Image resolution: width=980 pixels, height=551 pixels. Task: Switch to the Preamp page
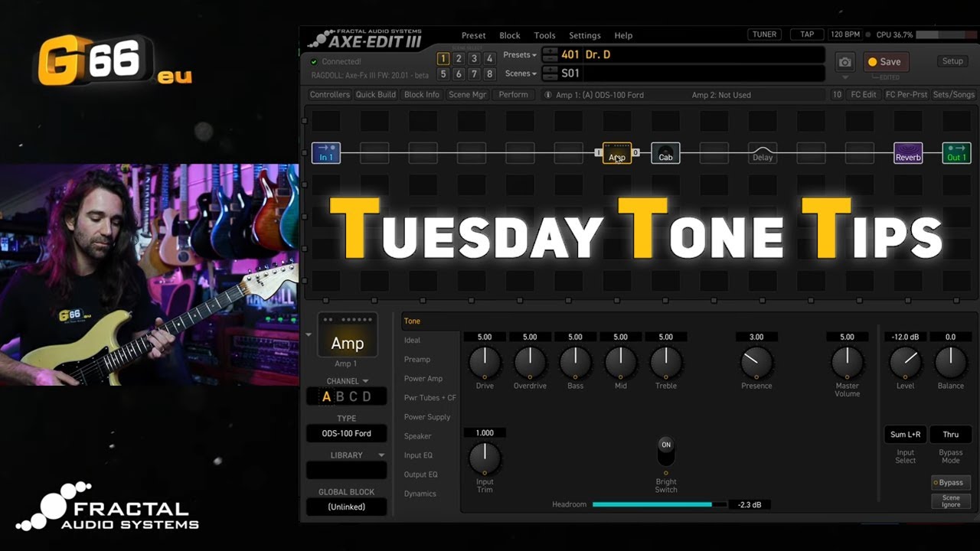[417, 360]
